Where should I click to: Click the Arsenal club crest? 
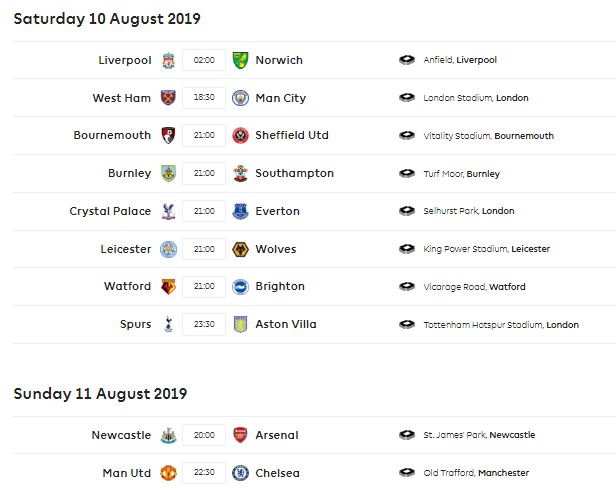tap(240, 435)
